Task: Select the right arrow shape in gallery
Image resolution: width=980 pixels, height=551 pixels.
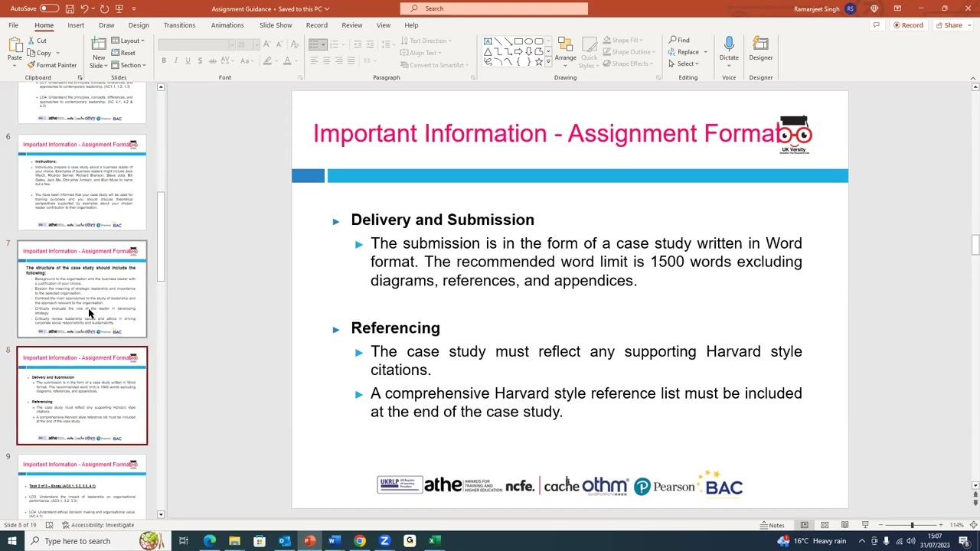Action: coord(518,51)
